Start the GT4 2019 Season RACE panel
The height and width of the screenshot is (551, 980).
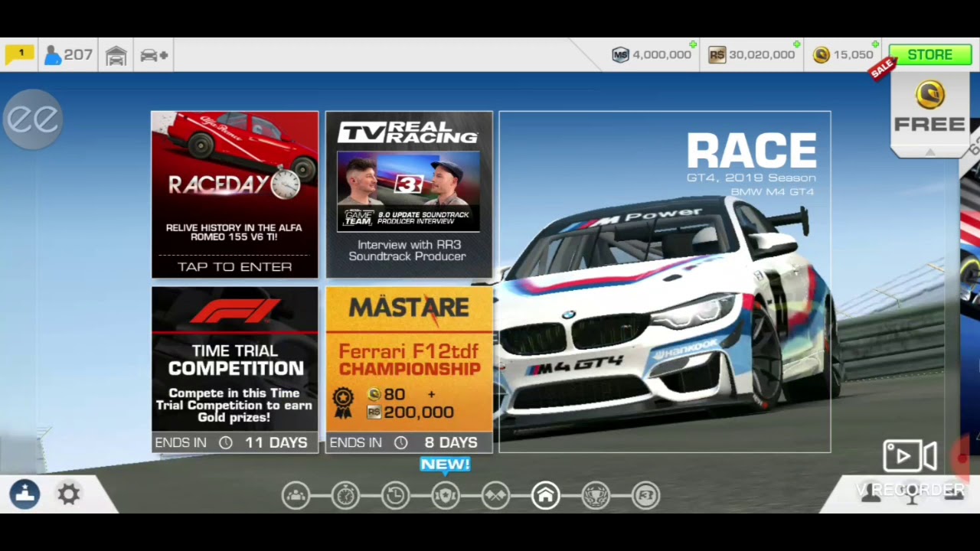click(665, 282)
